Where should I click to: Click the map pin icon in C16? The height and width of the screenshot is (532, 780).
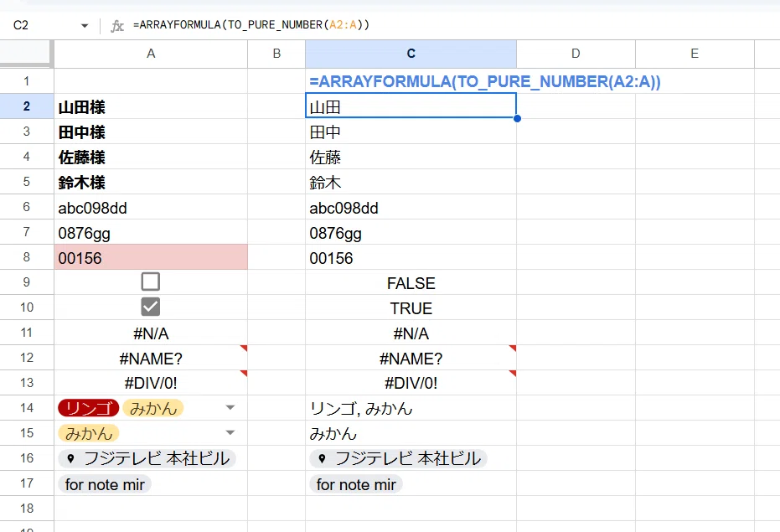tap(322, 459)
